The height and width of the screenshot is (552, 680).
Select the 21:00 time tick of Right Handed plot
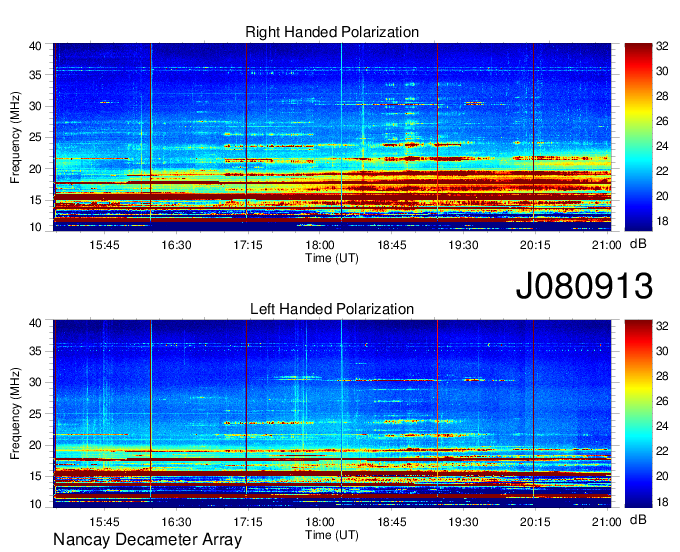(x=607, y=245)
